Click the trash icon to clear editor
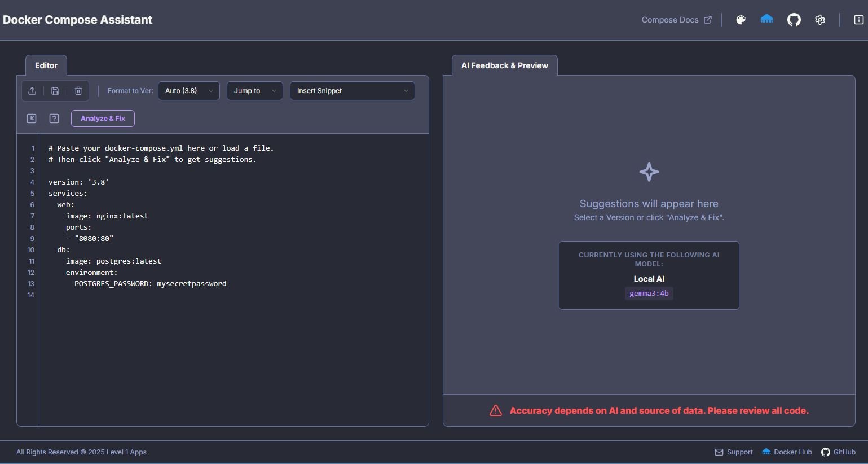The height and width of the screenshot is (464, 868). tap(78, 91)
